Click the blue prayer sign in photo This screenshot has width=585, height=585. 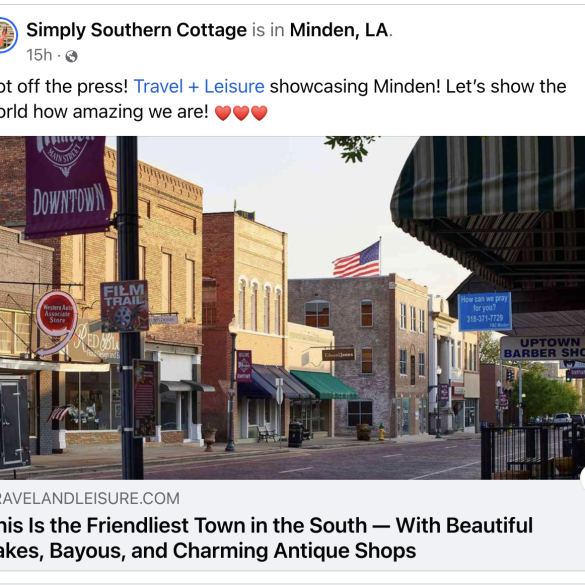[x=484, y=312]
